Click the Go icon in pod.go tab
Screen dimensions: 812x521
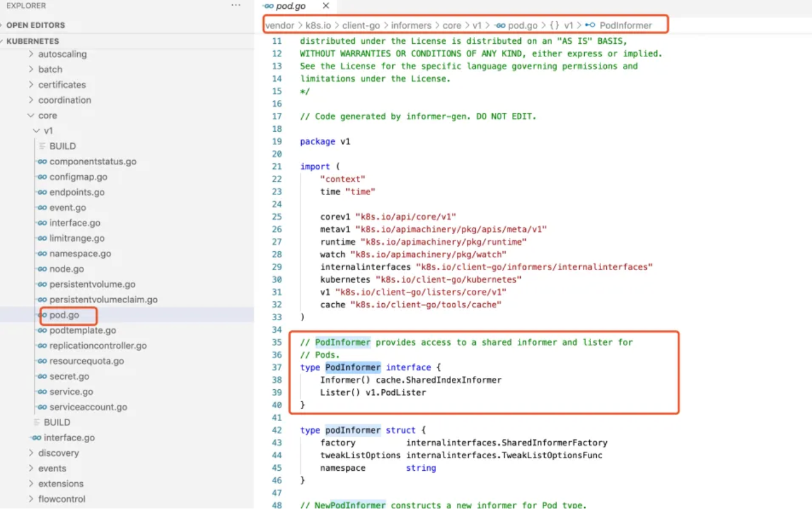[x=269, y=6]
